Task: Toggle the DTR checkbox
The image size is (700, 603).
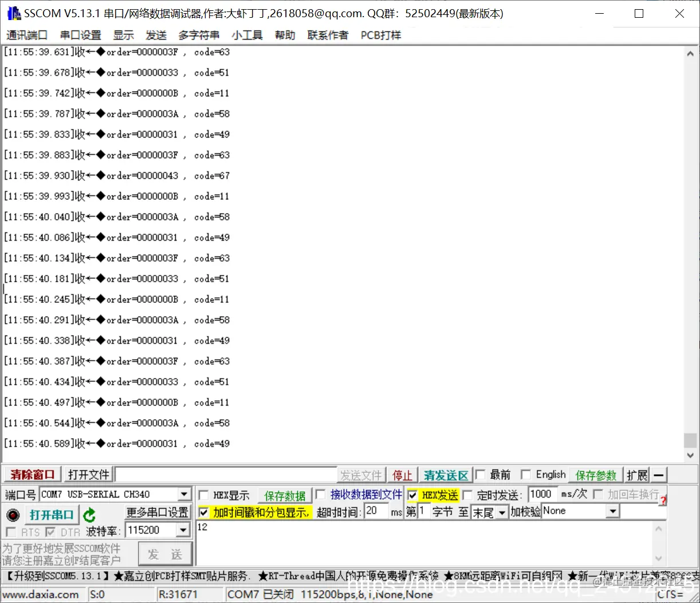Action: (x=50, y=532)
